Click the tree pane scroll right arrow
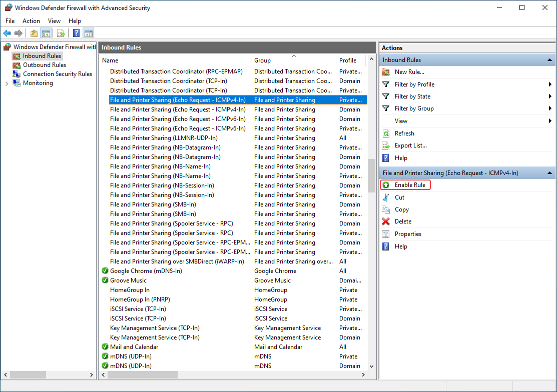The width and height of the screenshot is (557, 392). pyautogui.click(x=91, y=374)
